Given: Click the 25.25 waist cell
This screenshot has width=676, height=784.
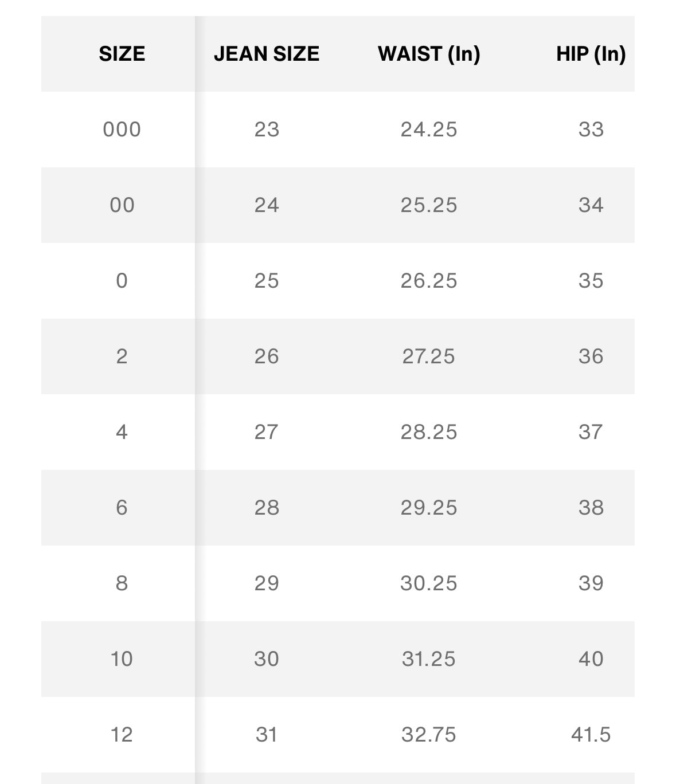Looking at the screenshot, I should click(x=429, y=205).
